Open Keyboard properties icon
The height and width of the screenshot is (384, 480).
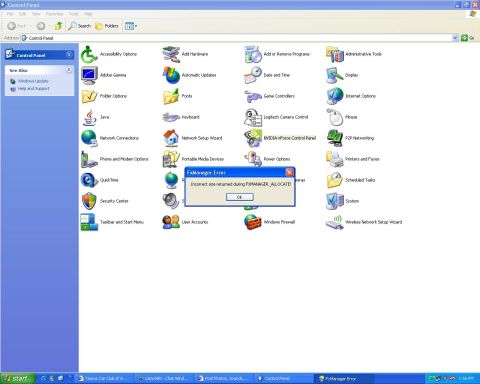(181, 117)
